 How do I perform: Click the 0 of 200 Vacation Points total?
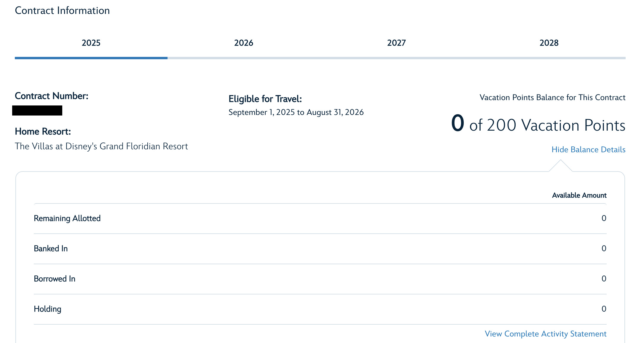click(x=538, y=124)
